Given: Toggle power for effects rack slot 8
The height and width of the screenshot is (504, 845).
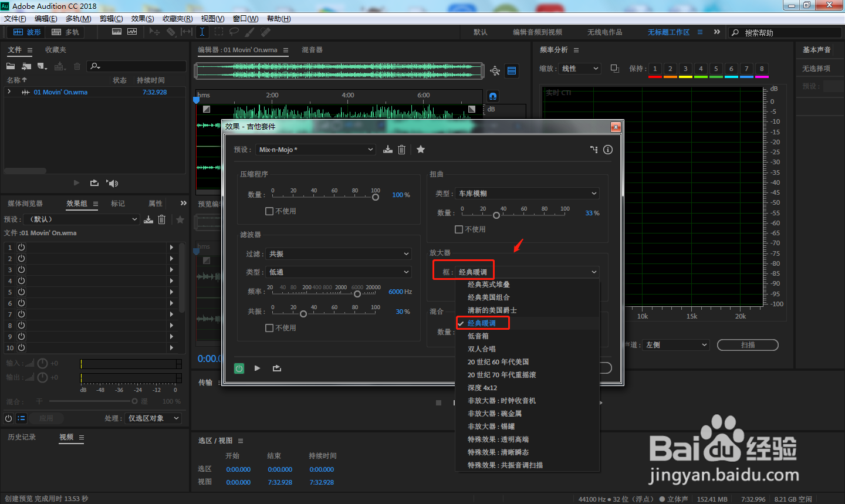Looking at the screenshot, I should coord(21,325).
